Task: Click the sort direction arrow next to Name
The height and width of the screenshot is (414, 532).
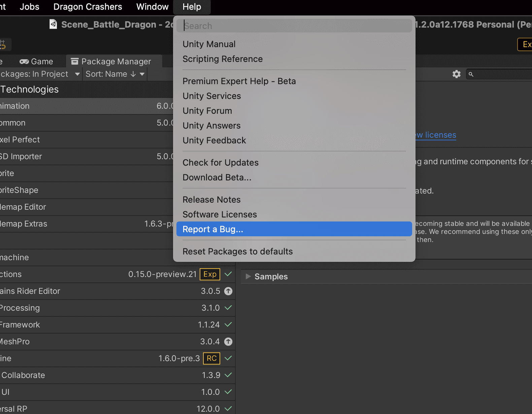Action: click(x=133, y=74)
